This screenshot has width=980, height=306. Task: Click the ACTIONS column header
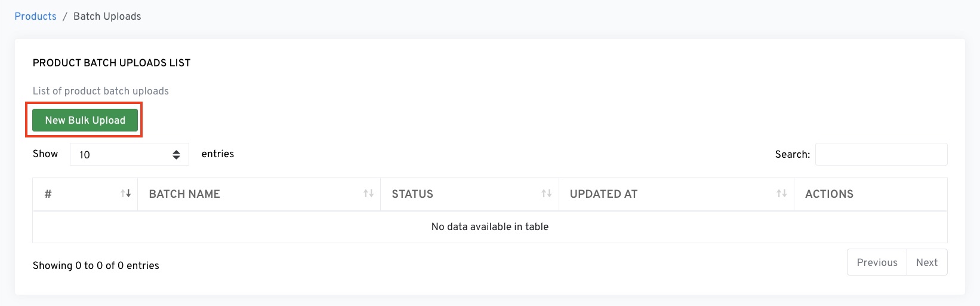[x=829, y=194]
